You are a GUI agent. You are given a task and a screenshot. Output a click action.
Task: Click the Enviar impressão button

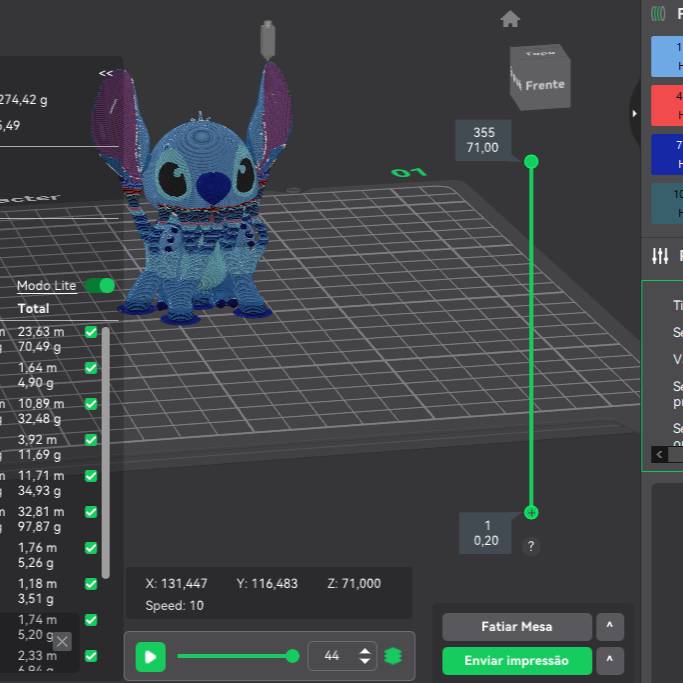[517, 661]
